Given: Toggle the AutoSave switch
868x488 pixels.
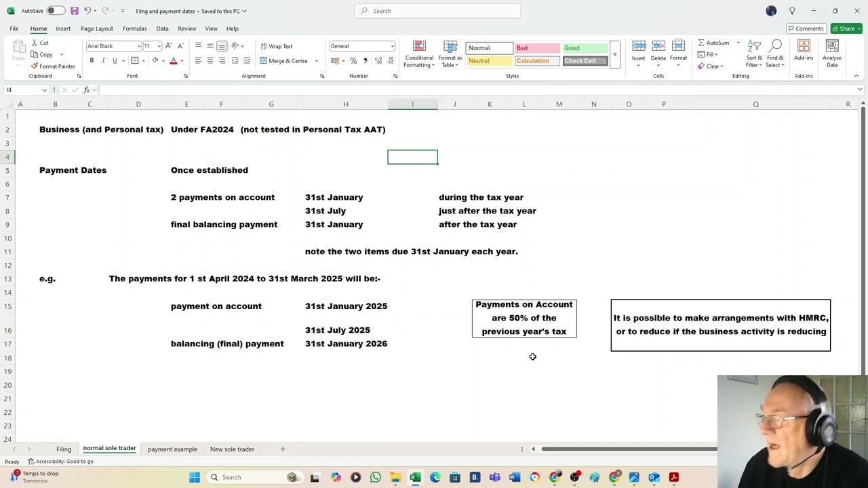Looking at the screenshot, I should (x=56, y=11).
